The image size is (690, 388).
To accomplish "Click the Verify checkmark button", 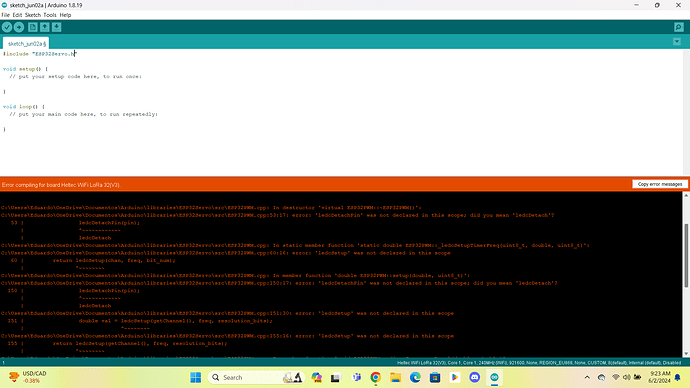I will pos(7,27).
